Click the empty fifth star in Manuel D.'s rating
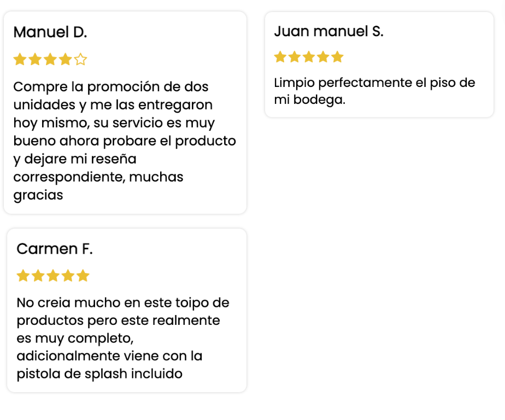 pyautogui.click(x=80, y=59)
